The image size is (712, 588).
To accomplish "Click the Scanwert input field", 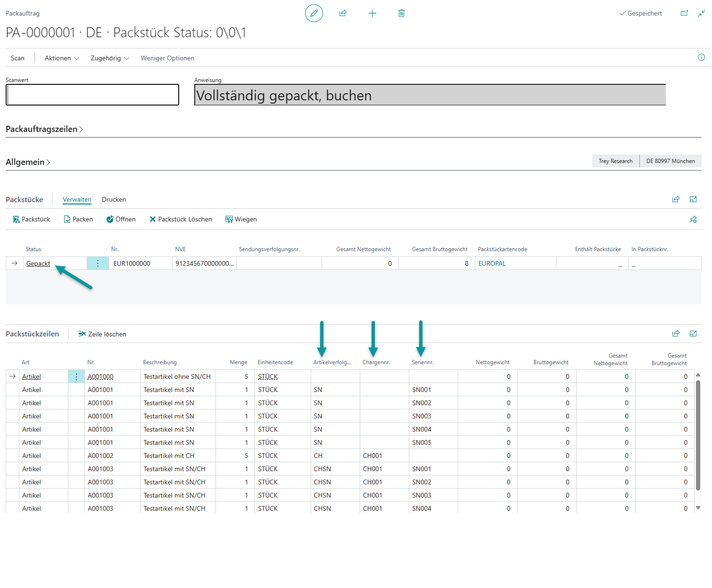I will pos(92,95).
